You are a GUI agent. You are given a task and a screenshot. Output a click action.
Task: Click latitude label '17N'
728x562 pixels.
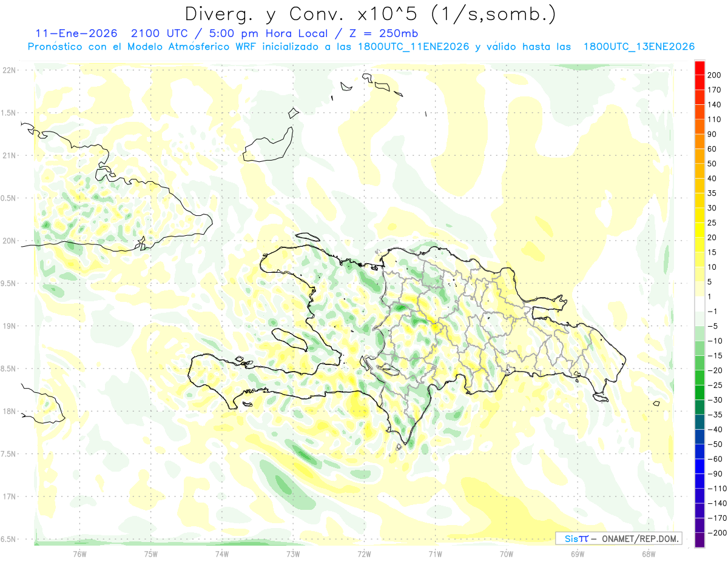8,497
